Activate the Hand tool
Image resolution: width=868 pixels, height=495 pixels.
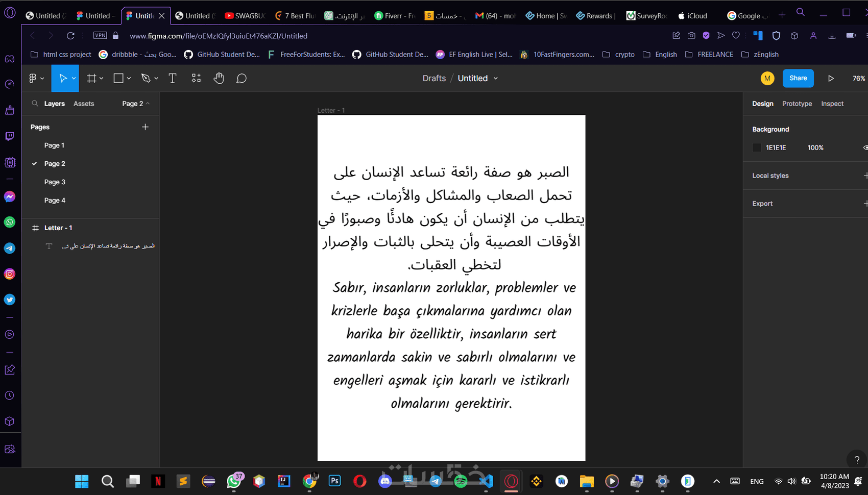(219, 78)
